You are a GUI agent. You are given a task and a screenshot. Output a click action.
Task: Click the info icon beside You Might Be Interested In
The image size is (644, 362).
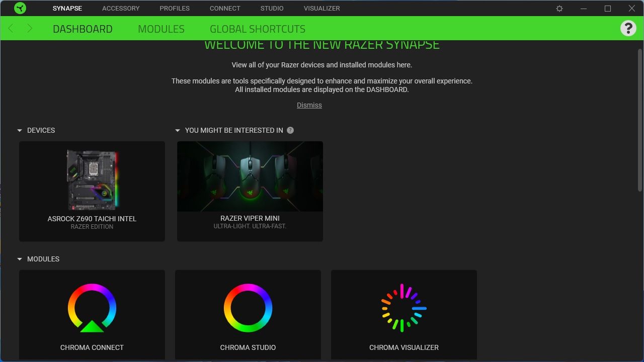point(290,130)
